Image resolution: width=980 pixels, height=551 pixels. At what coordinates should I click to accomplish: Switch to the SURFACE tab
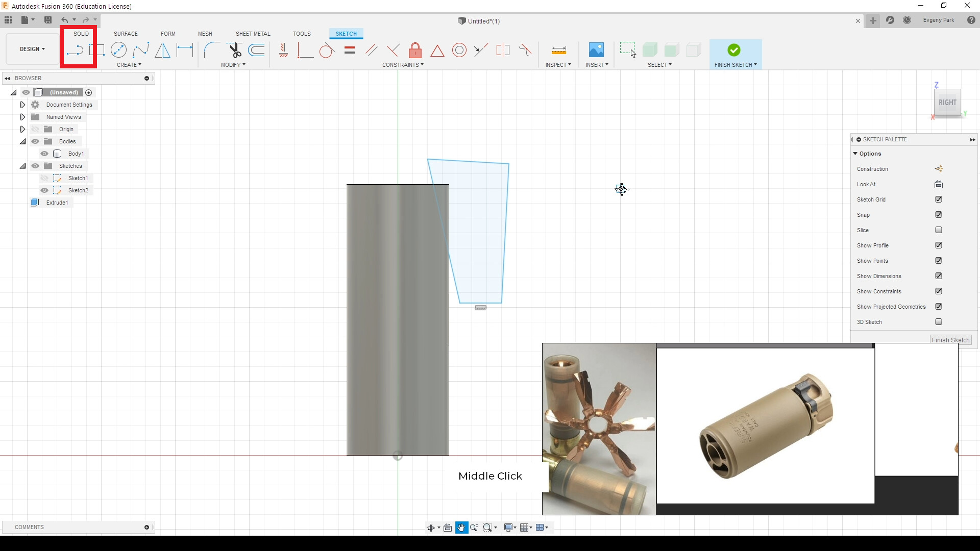pyautogui.click(x=126, y=34)
